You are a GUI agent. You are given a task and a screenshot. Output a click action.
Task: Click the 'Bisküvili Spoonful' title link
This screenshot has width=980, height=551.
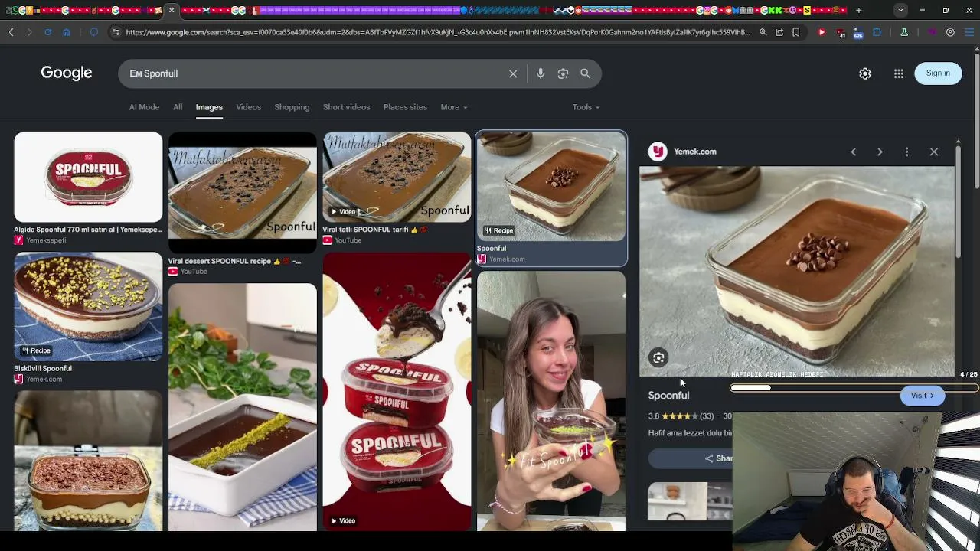[43, 368]
